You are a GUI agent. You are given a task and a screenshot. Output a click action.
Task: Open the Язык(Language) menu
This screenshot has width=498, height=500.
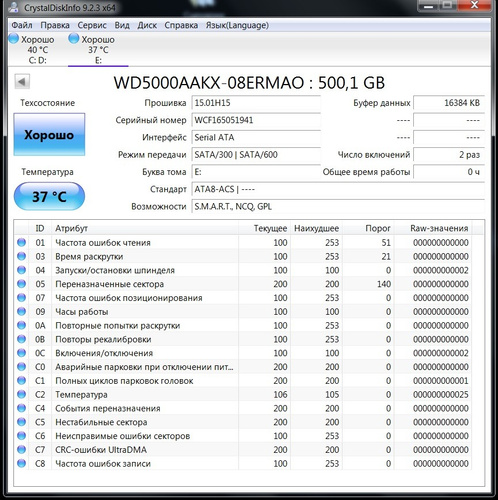[237, 25]
